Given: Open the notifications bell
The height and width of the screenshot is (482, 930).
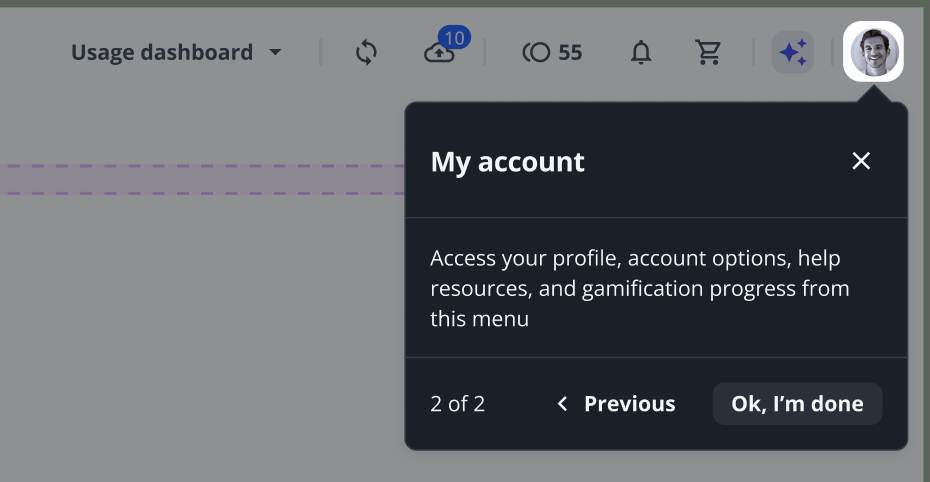Looking at the screenshot, I should point(641,52).
